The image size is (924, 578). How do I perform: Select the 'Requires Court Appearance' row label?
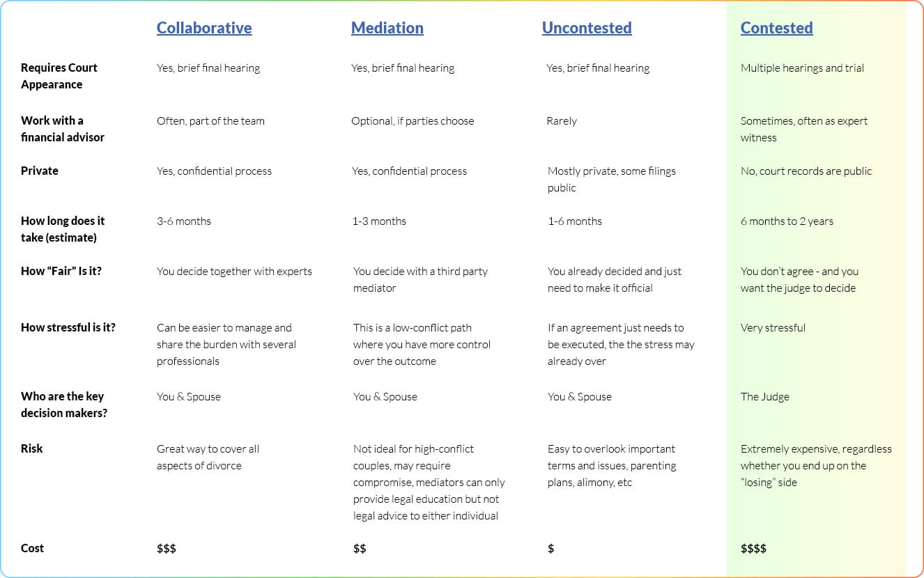[59, 76]
